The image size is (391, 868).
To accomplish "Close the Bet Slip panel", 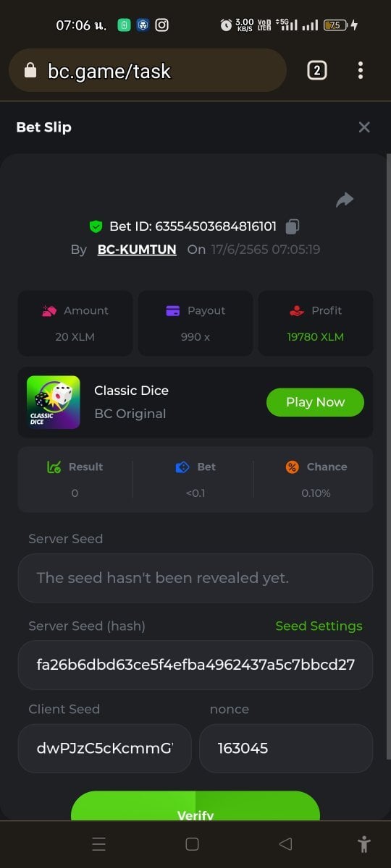I will tap(364, 127).
